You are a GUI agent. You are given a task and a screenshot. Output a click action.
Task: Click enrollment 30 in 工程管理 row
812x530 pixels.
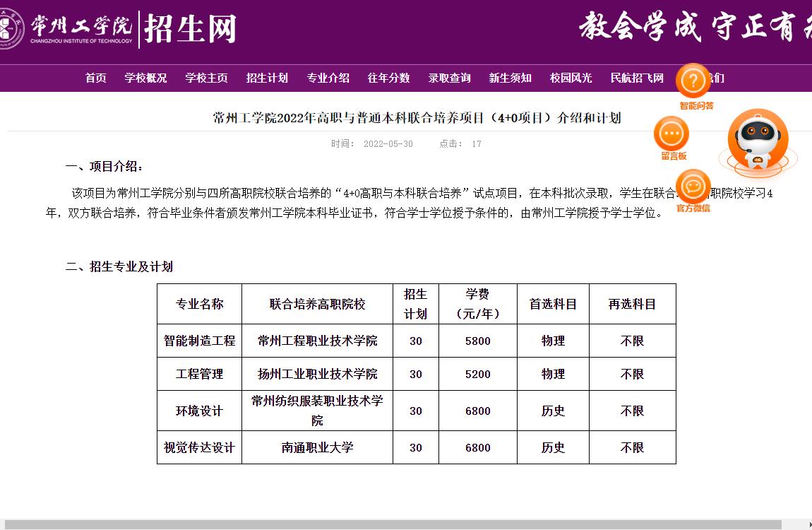(x=416, y=374)
